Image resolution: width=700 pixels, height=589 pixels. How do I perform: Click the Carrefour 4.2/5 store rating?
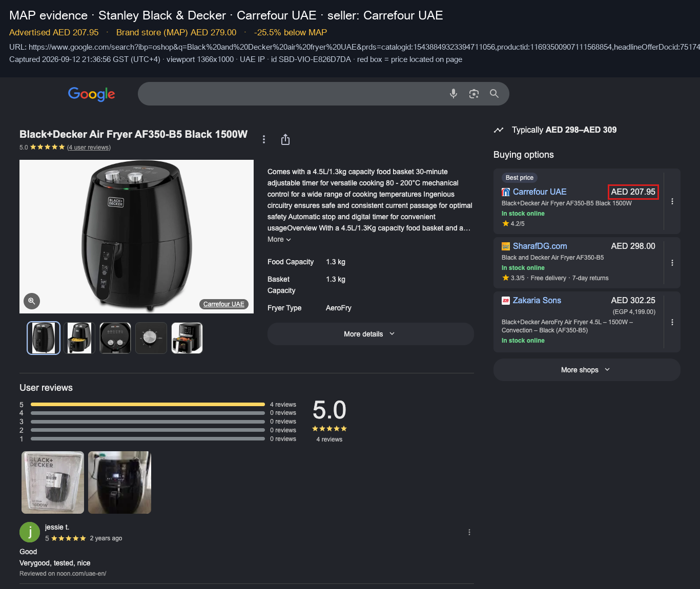[x=513, y=224]
